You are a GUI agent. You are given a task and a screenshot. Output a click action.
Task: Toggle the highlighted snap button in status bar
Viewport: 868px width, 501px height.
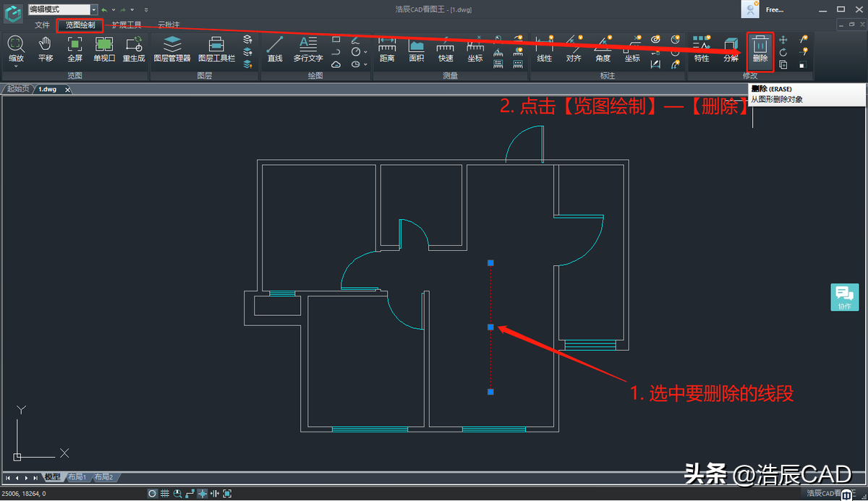203,493
